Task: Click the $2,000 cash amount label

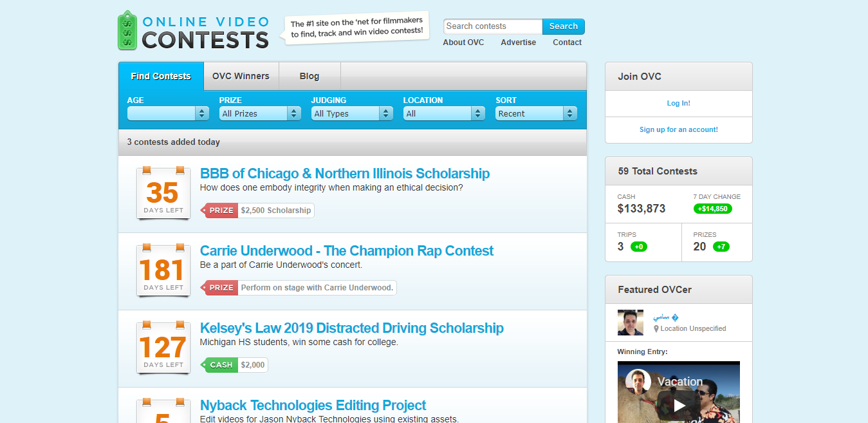Action: [253, 365]
